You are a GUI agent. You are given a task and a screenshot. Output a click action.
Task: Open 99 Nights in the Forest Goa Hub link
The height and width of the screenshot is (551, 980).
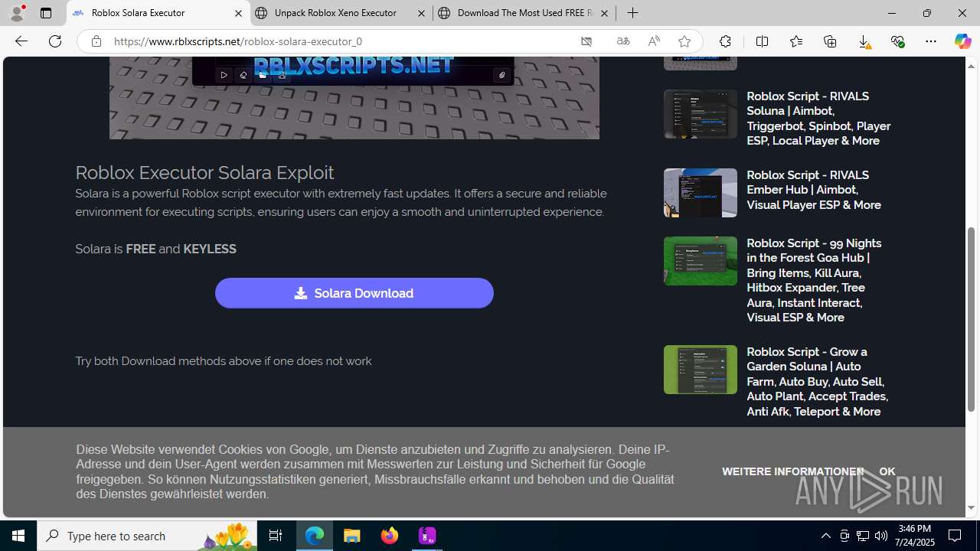[814, 280]
